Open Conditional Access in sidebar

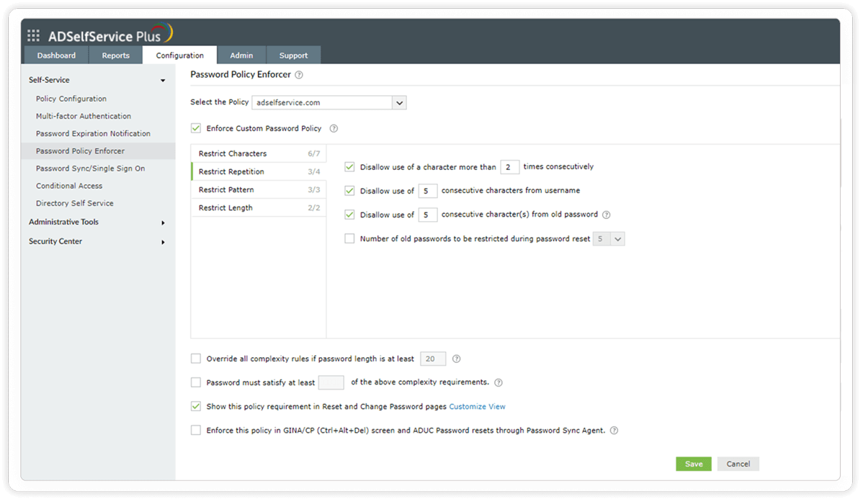point(69,186)
